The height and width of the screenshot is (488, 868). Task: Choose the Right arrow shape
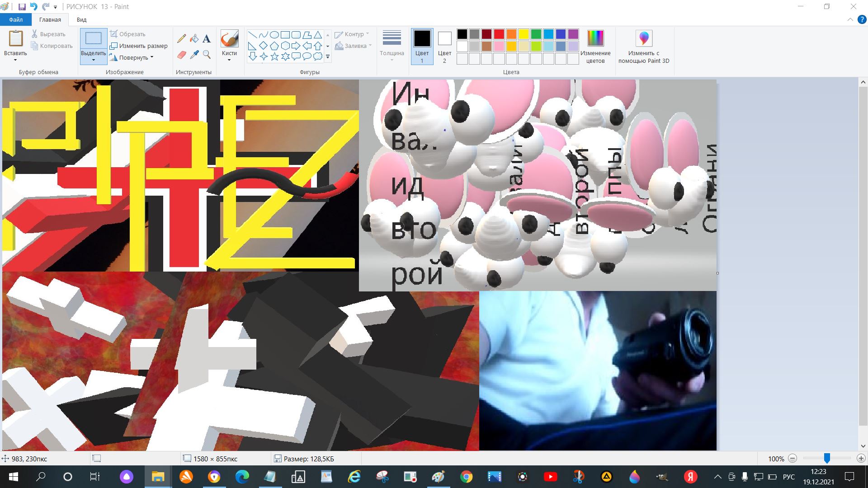coord(296,46)
